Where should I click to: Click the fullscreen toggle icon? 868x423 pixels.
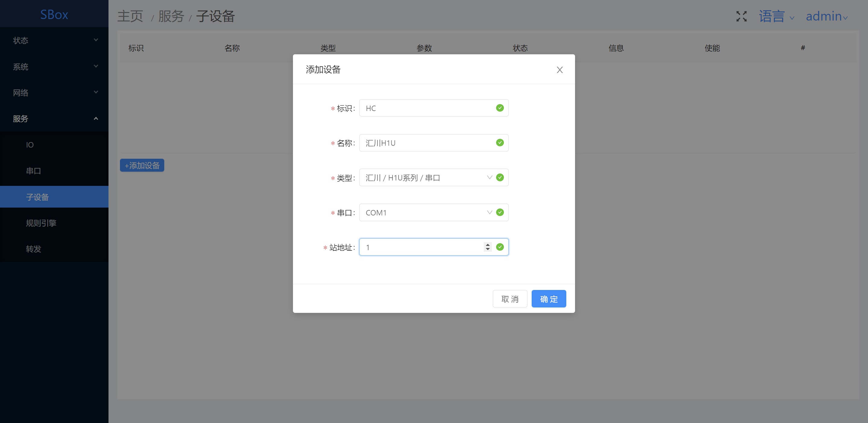click(x=741, y=16)
